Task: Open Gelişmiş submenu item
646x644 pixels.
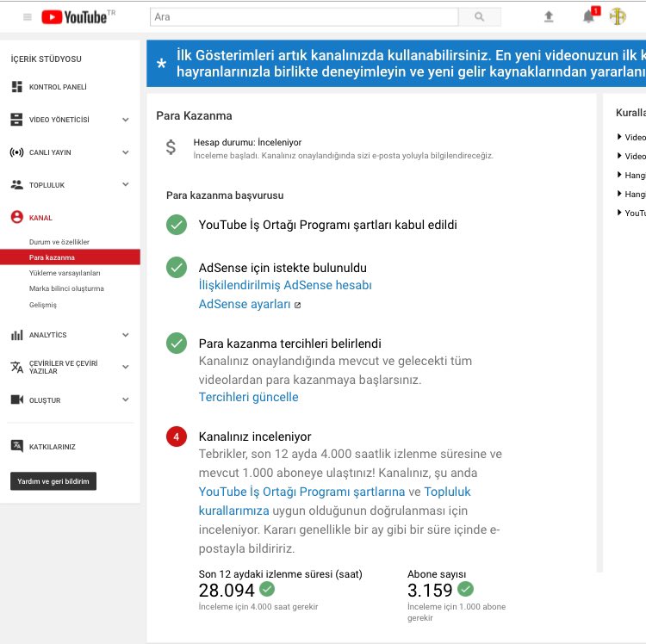Action: pos(43,305)
